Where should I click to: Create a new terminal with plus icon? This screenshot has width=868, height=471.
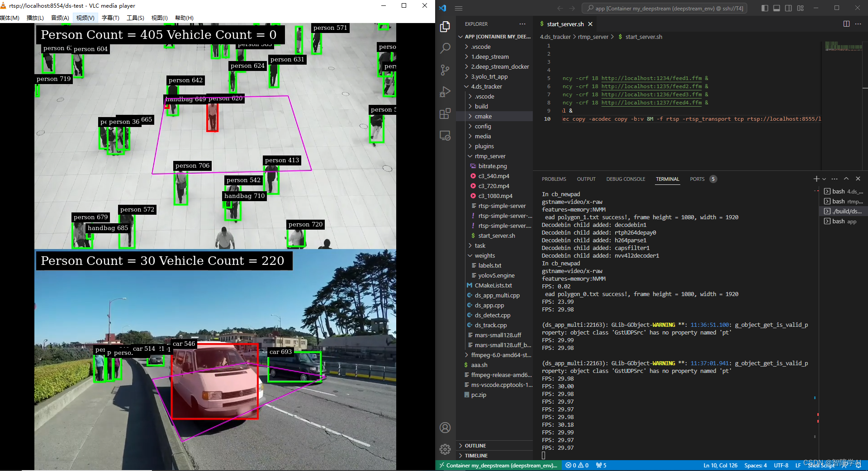point(816,179)
